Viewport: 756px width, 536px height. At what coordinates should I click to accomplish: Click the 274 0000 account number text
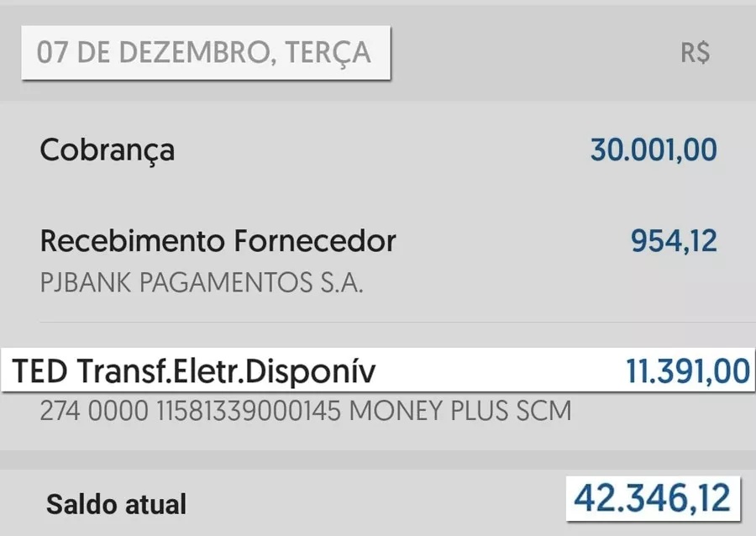click(x=94, y=411)
